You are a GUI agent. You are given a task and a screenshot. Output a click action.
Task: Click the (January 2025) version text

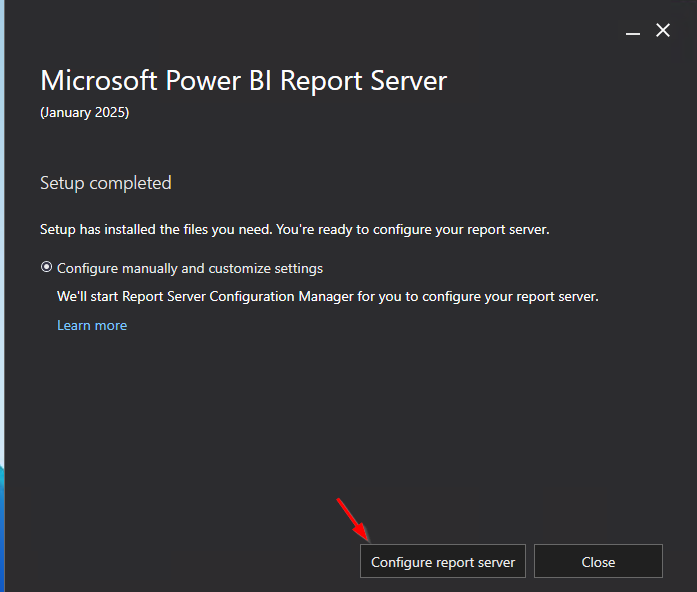pos(84,112)
